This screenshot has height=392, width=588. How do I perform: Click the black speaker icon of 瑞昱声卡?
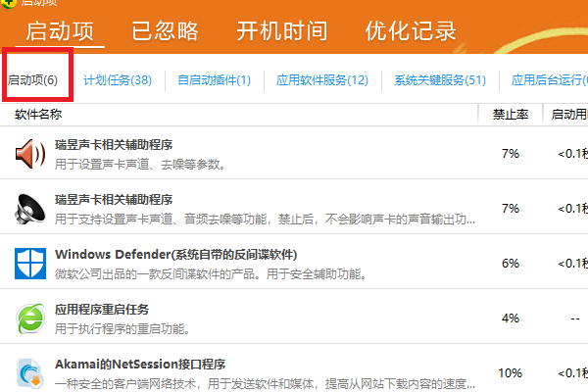30,209
